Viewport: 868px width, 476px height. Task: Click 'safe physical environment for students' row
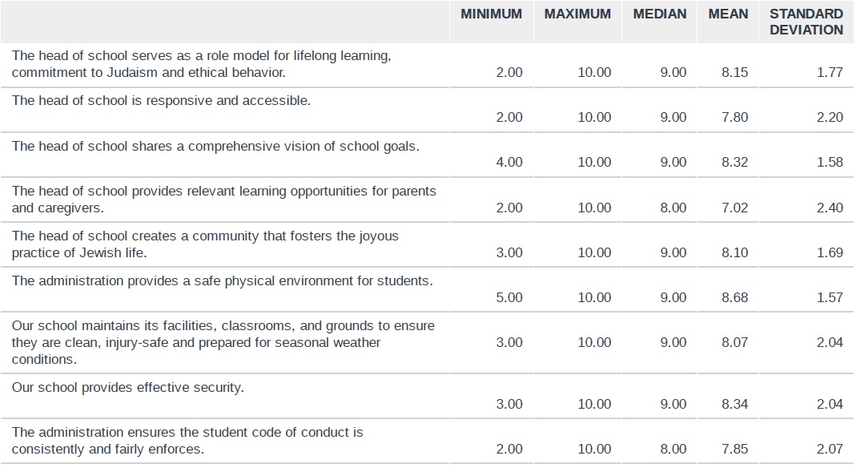pyautogui.click(x=427, y=290)
